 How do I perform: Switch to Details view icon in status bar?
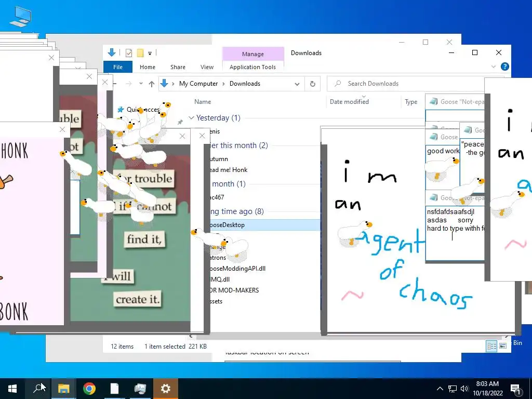click(491, 345)
